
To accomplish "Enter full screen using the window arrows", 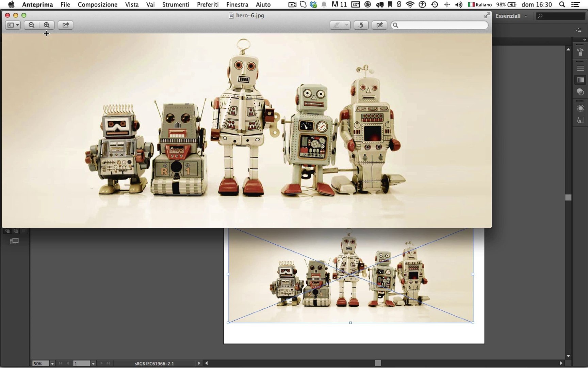I will 487,15.
